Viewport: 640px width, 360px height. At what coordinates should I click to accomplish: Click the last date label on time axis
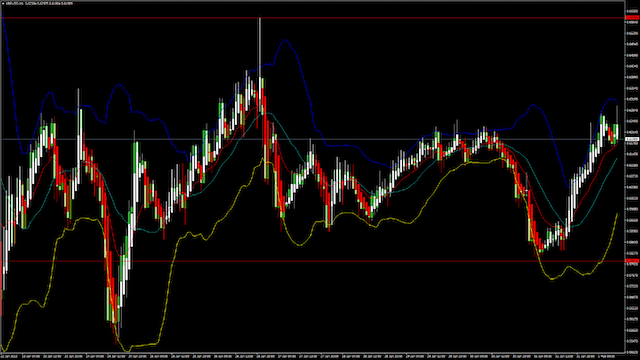pos(608,356)
